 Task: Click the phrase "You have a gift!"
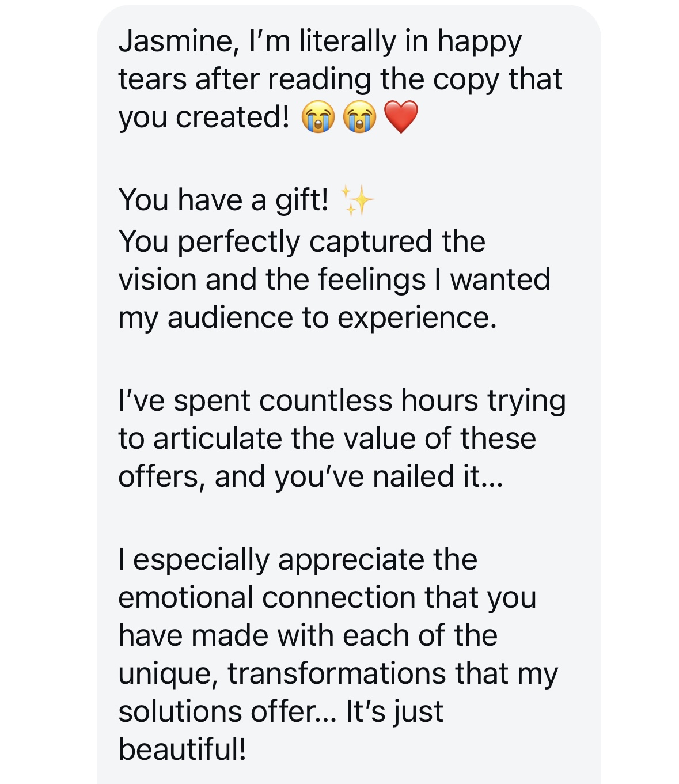coord(223,200)
